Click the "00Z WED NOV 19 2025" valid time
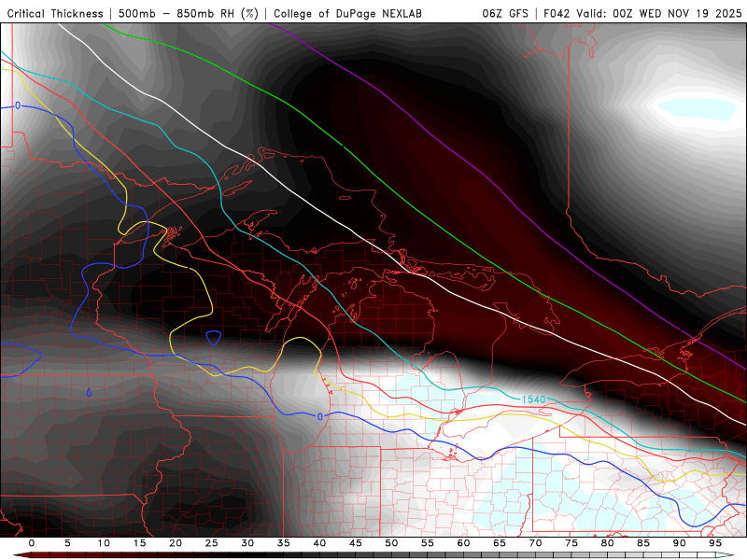The height and width of the screenshot is (560, 747). click(x=678, y=13)
